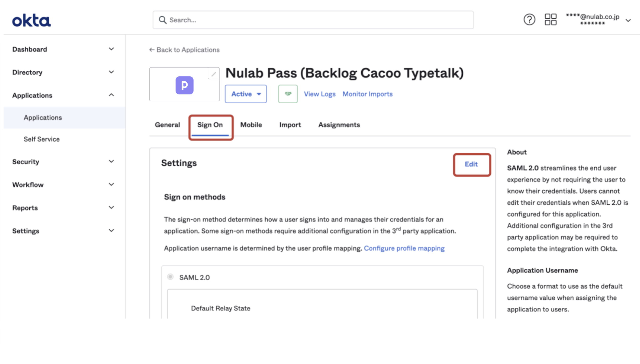Image resolution: width=640 pixels, height=364 pixels.
Task: Open the Active status dropdown
Action: (x=246, y=94)
